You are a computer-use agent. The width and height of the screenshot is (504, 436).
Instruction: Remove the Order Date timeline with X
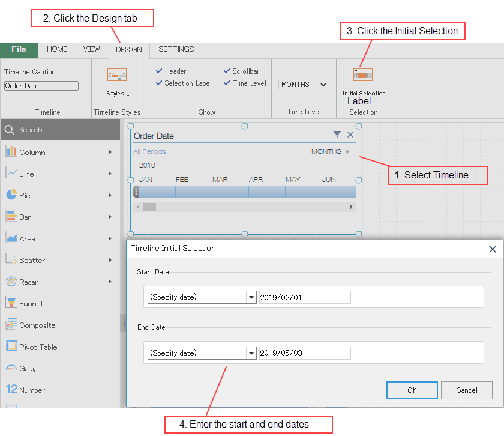coord(350,135)
